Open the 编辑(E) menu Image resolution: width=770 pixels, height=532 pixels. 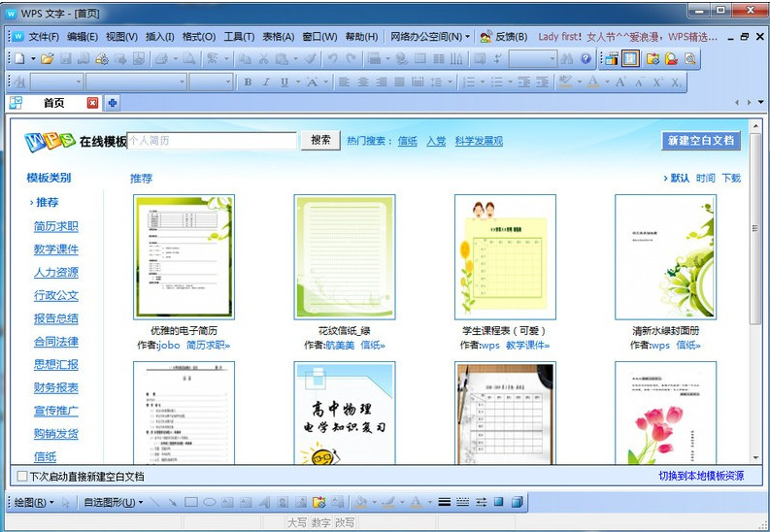(83, 37)
